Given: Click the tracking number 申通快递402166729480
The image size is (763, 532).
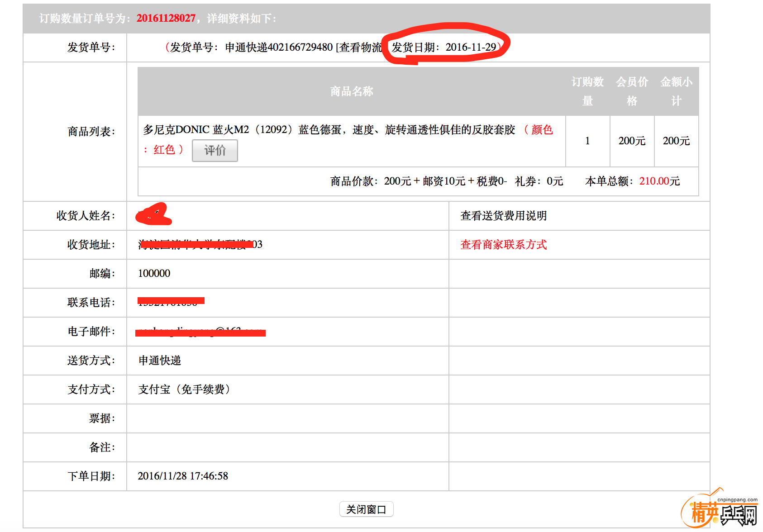Looking at the screenshot, I should click(279, 47).
